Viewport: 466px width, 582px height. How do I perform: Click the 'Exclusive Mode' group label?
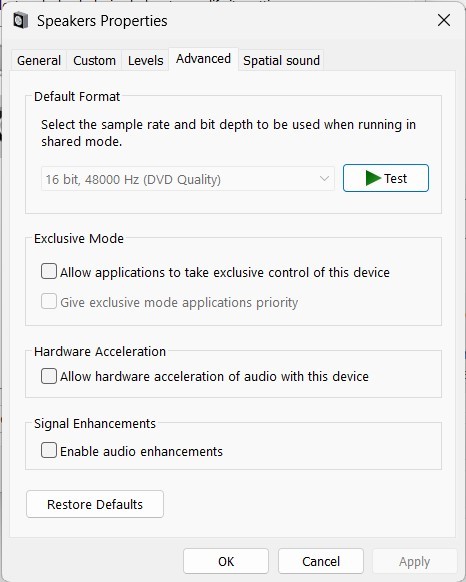(x=79, y=238)
